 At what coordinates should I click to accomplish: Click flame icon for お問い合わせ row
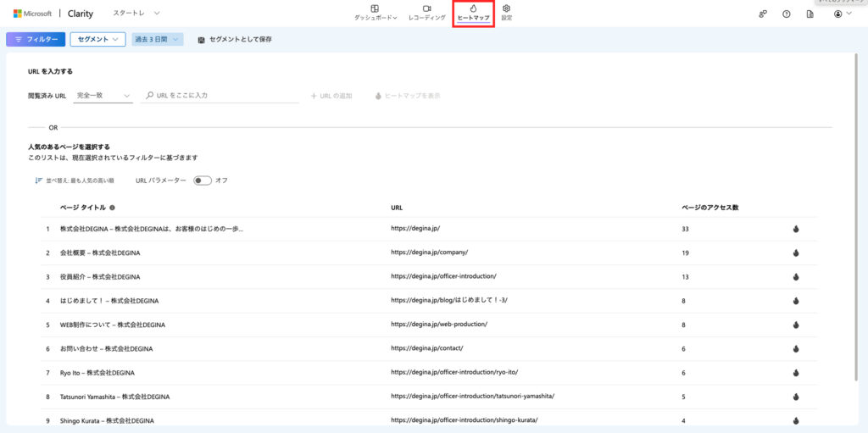click(796, 348)
